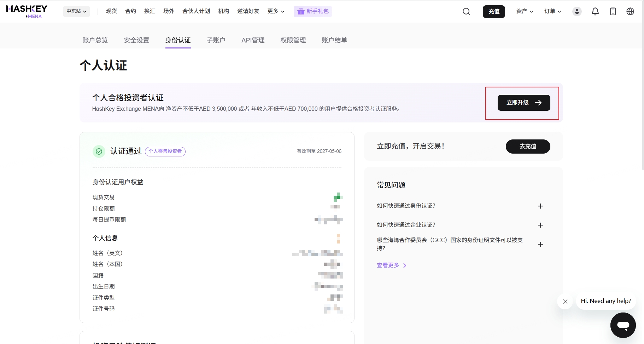This screenshot has height=344, width=644.
Task: Click the 个人零售投资者 badge
Action: [x=165, y=151]
